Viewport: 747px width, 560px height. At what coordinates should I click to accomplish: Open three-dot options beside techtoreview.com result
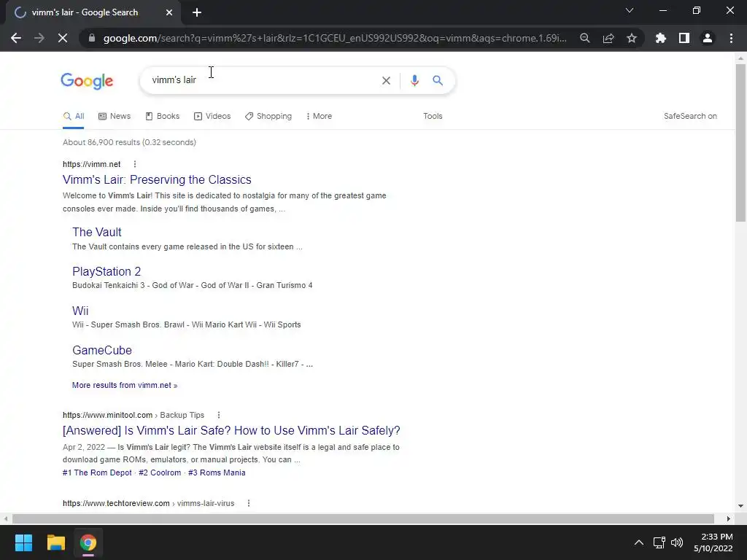tap(249, 503)
